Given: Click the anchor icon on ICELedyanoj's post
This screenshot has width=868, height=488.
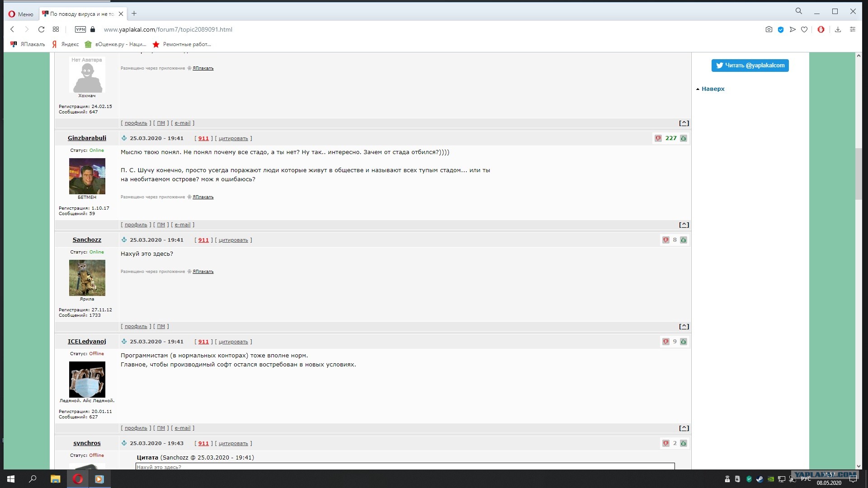Looking at the screenshot, I should coord(124,342).
